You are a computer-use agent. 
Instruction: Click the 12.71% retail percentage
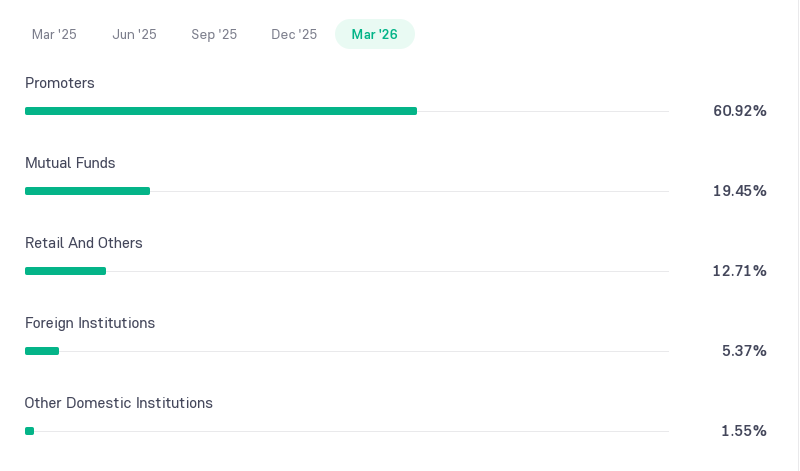click(739, 270)
